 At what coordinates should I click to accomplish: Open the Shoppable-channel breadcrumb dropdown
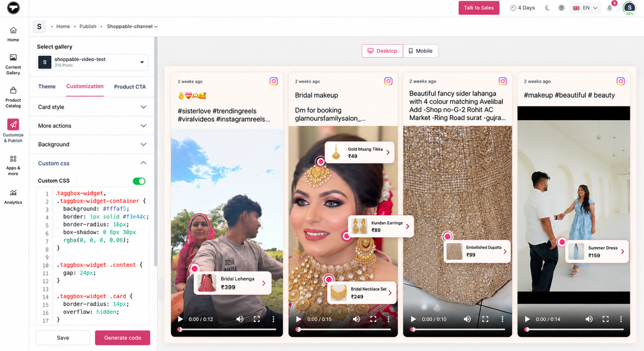click(x=132, y=26)
